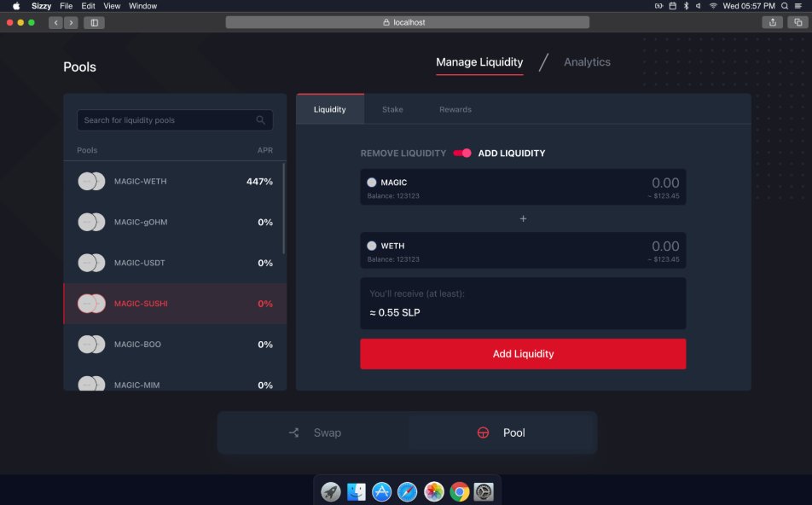This screenshot has height=505, width=812.
Task: Click the MAGIC-gOHM pool token pair icon
Action: (91, 222)
